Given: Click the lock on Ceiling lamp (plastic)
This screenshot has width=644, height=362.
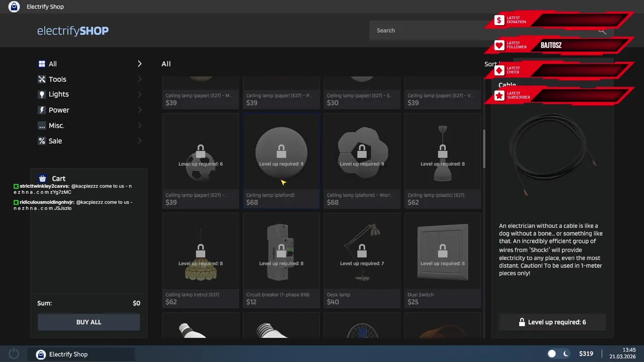Looking at the screenshot, I should pos(443,151).
